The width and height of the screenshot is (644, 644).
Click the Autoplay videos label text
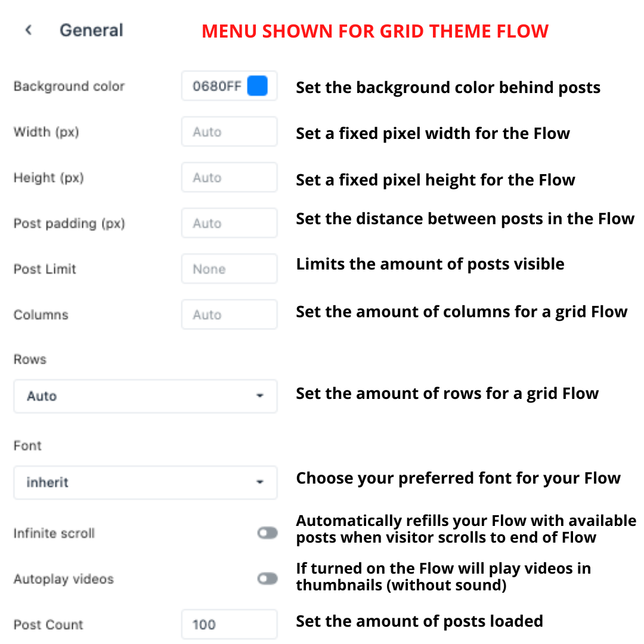click(x=63, y=579)
